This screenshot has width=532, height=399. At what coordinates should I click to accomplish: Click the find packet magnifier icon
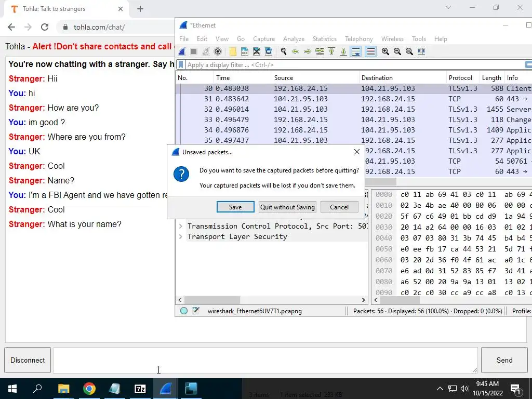coord(284,51)
